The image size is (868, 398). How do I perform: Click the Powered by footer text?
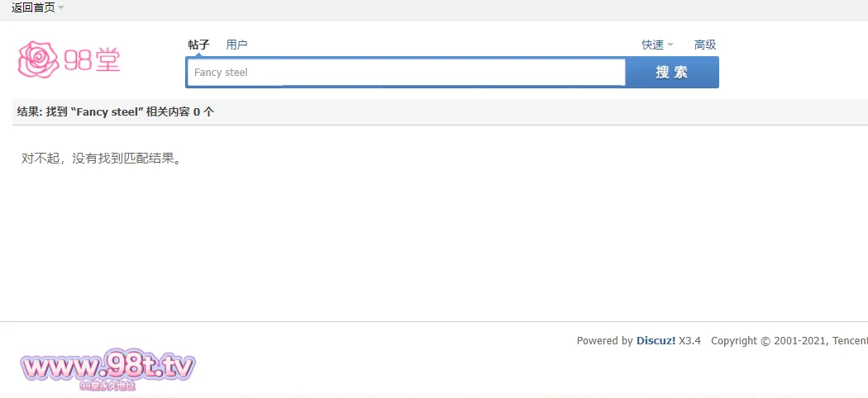click(604, 340)
